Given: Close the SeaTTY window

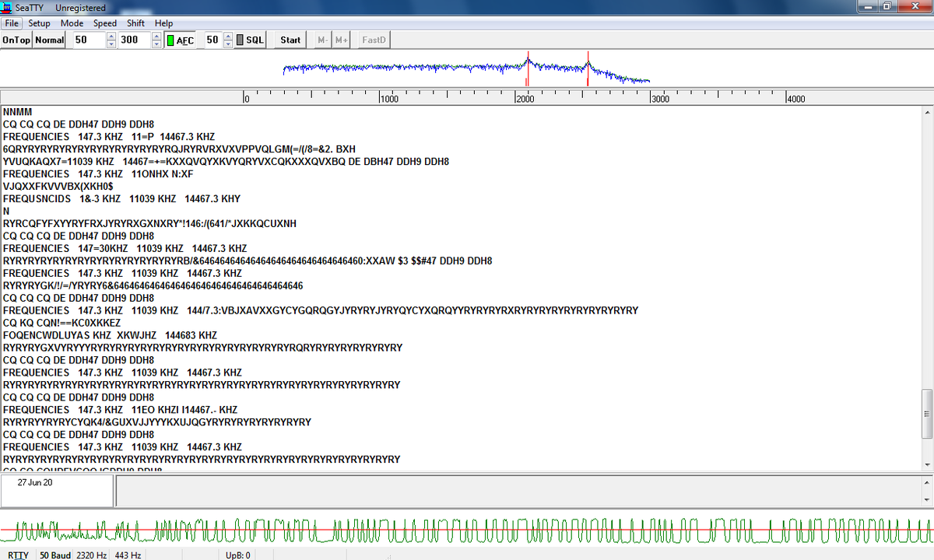Looking at the screenshot, I should click(915, 7).
